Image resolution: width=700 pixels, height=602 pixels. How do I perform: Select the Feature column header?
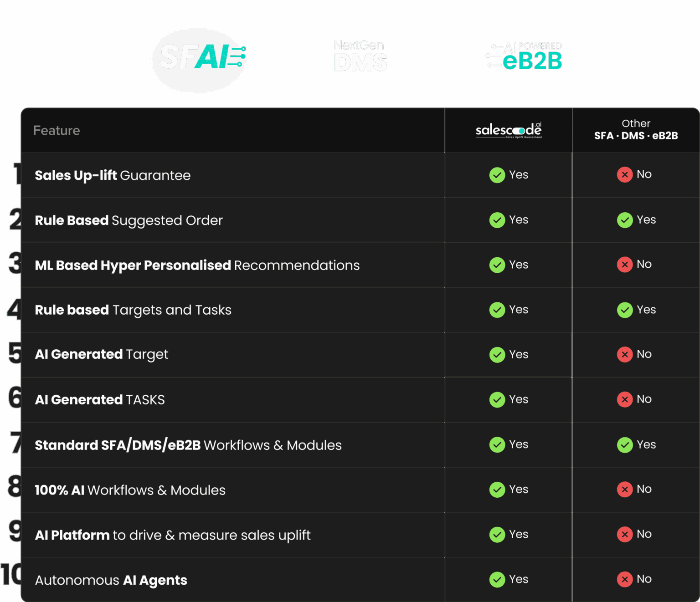click(x=57, y=131)
